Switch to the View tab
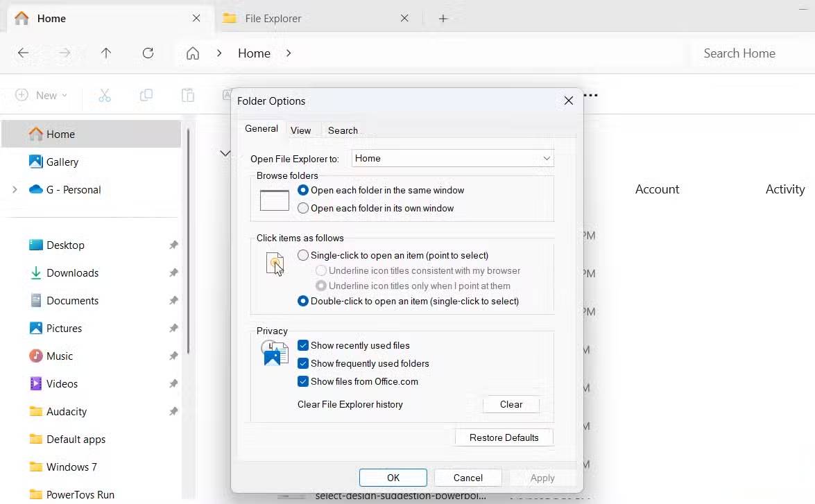Screen dimensions: 815x504 pyautogui.click(x=300, y=130)
